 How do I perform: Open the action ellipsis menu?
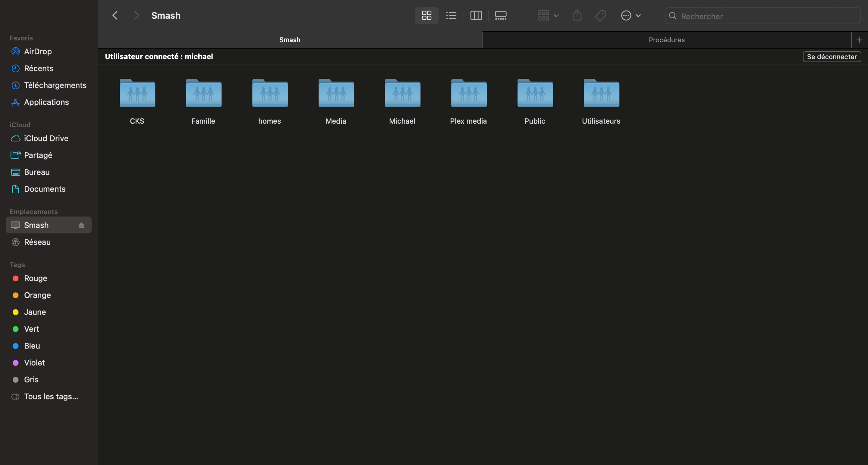[x=631, y=15]
